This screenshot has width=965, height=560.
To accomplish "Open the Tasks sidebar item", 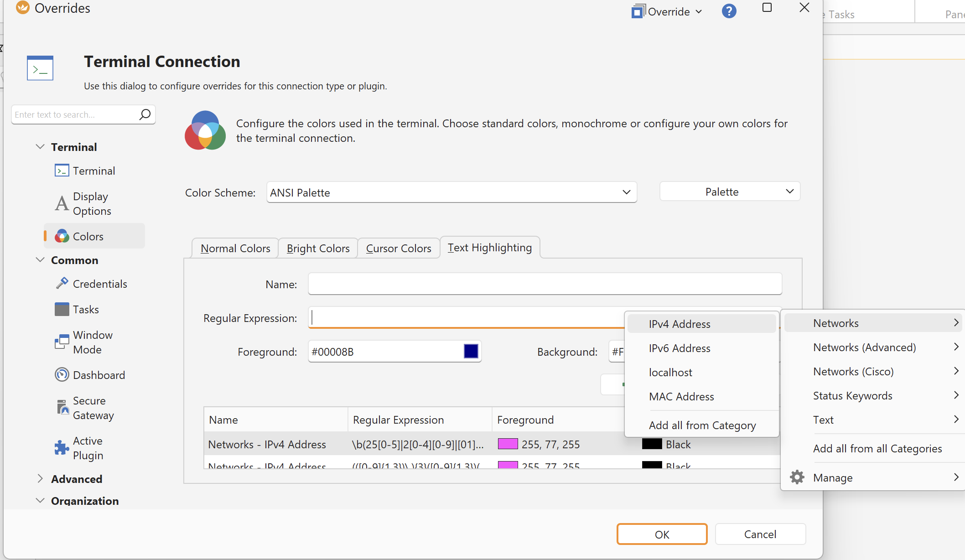I will [86, 309].
